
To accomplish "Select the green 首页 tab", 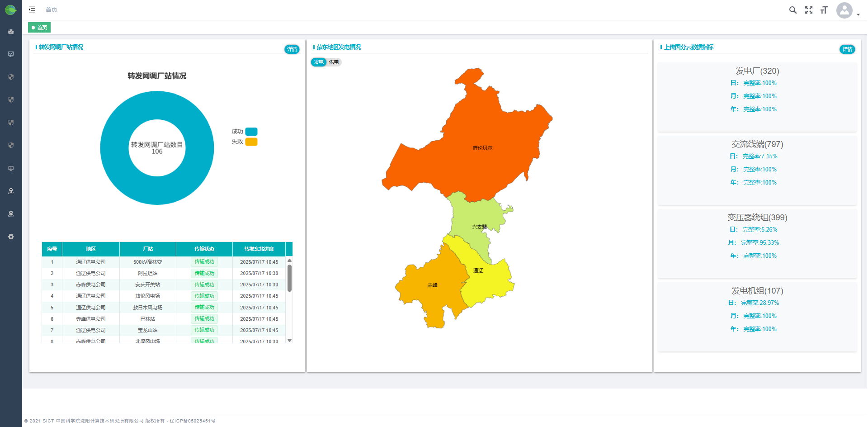I will 39,28.
